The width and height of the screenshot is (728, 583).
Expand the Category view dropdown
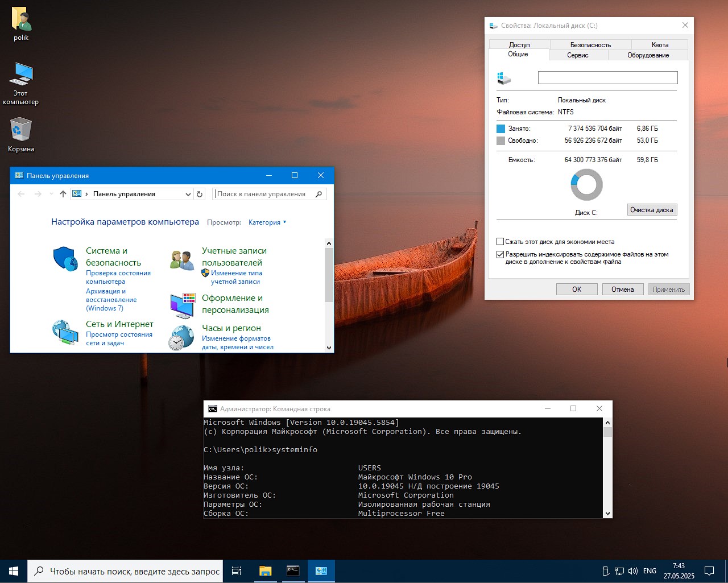[267, 222]
